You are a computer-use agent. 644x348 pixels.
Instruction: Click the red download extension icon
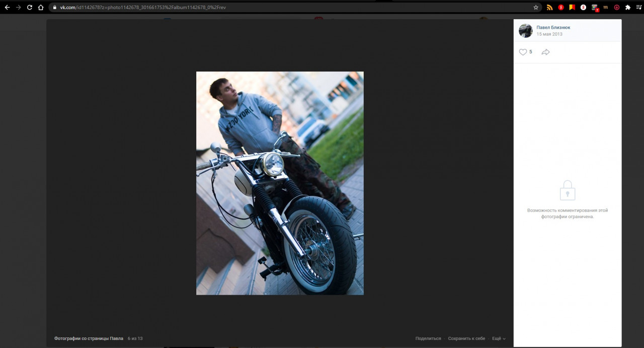(x=616, y=8)
